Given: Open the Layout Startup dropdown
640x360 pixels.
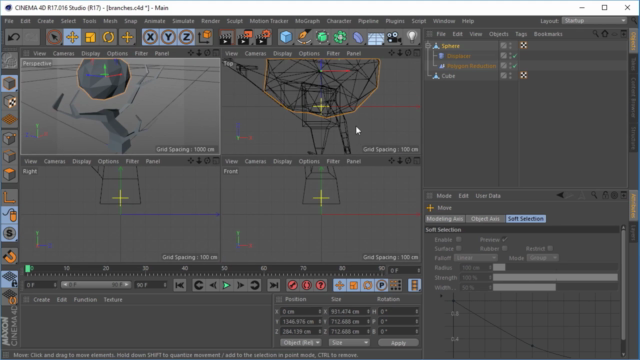Looking at the screenshot, I should click(594, 20).
